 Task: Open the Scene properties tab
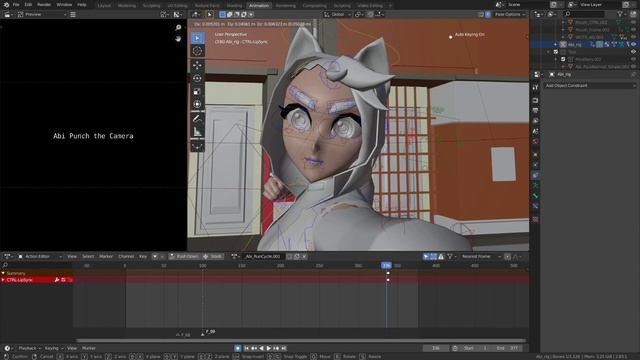click(535, 131)
